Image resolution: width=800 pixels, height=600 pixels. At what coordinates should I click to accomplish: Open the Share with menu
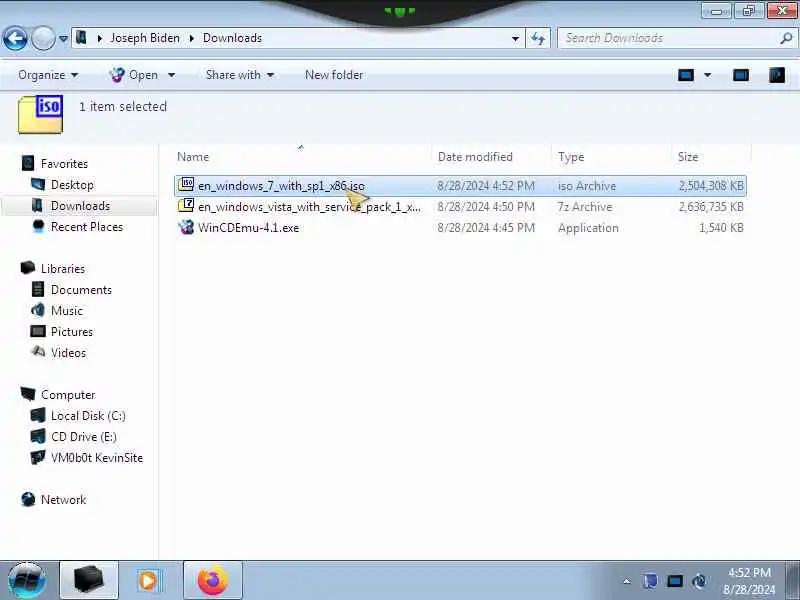tap(239, 75)
